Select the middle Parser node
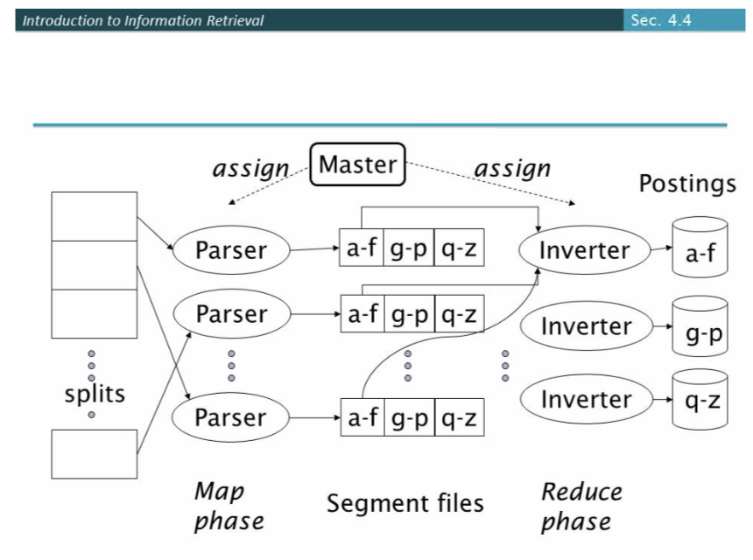The height and width of the screenshot is (560, 753). pyautogui.click(x=230, y=313)
